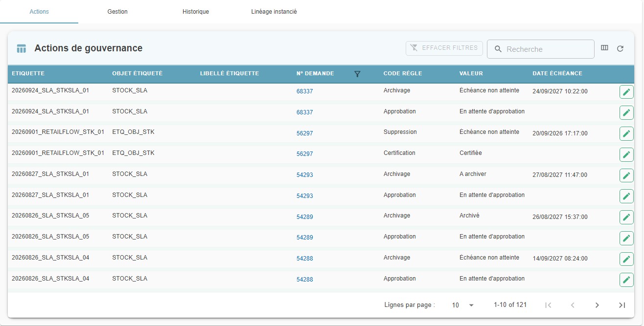Go to the next page of results

click(x=597, y=305)
